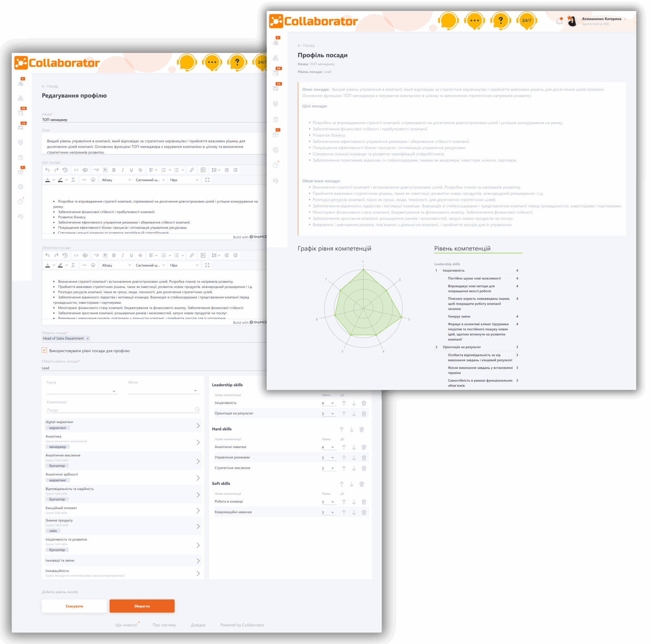Screen dimensions: 650x644
Task: Insert a link via the editor toolbar
Action: (192, 170)
